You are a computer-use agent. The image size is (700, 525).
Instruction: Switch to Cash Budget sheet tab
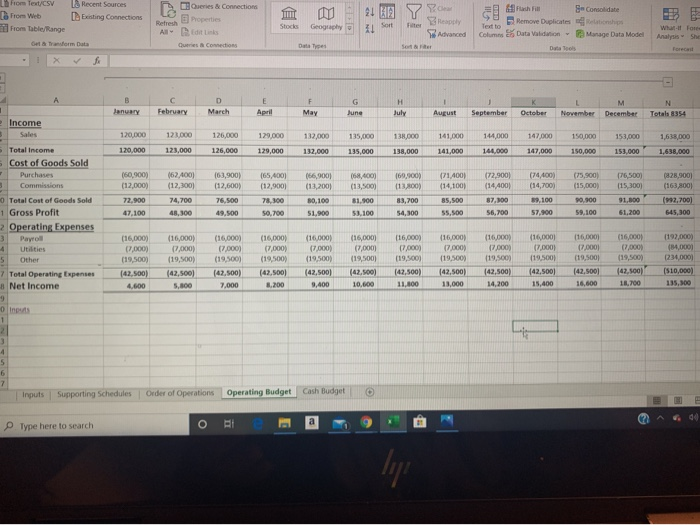point(324,391)
